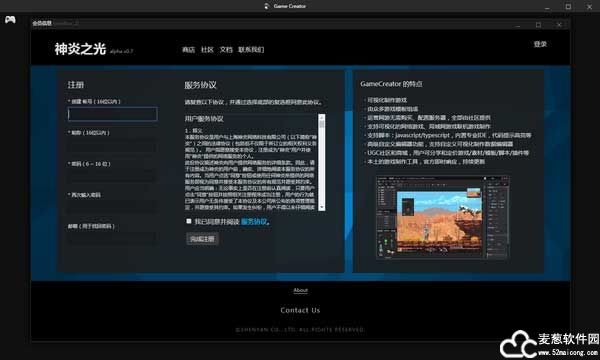This screenshot has width=600, height=360.
Task: Maximize the Game Creator main window
Action: [x=568, y=7]
